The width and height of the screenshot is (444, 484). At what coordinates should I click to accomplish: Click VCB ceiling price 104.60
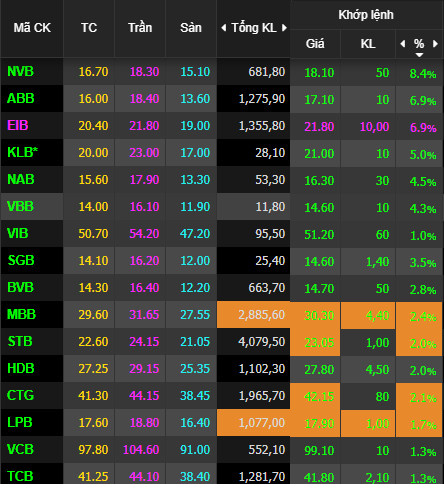click(x=141, y=450)
